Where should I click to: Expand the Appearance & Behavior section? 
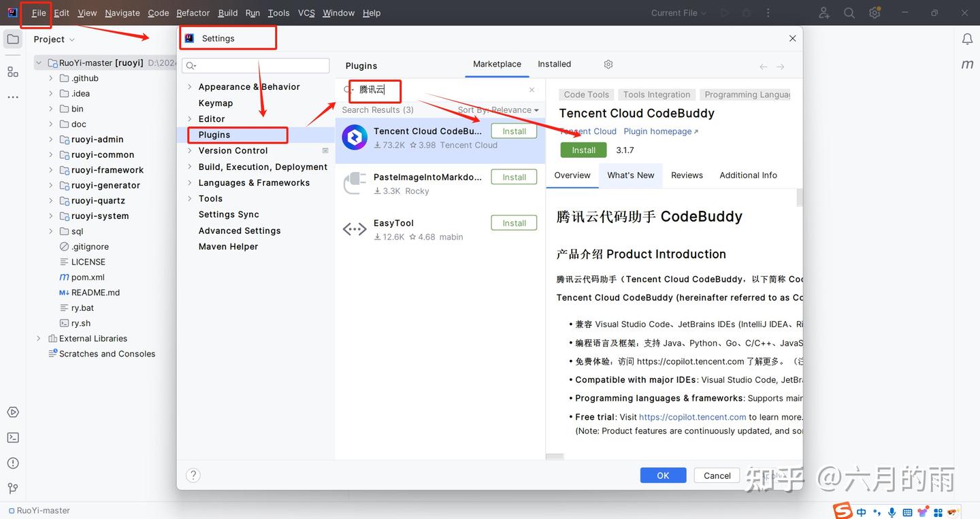tap(190, 86)
